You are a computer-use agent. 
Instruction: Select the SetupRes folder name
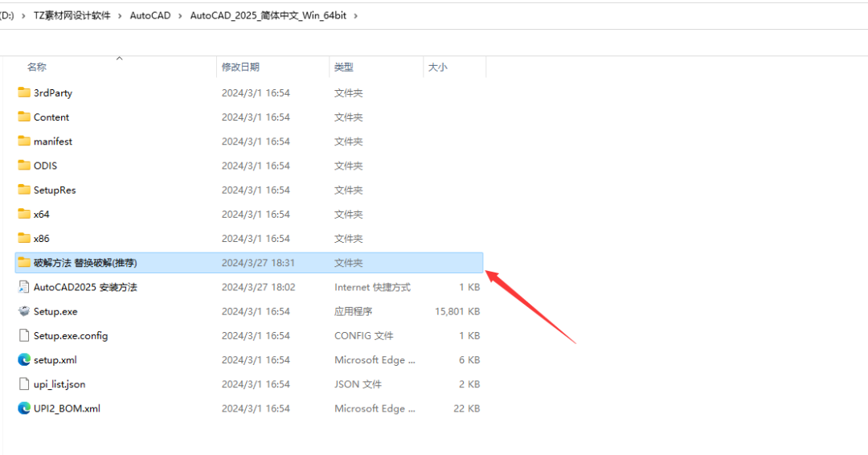55,191
